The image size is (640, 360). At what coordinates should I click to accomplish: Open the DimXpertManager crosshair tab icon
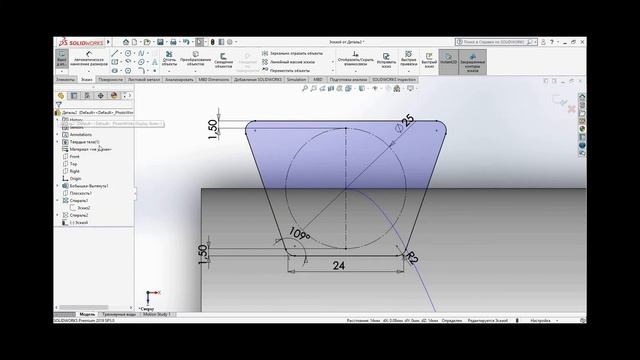100,96
